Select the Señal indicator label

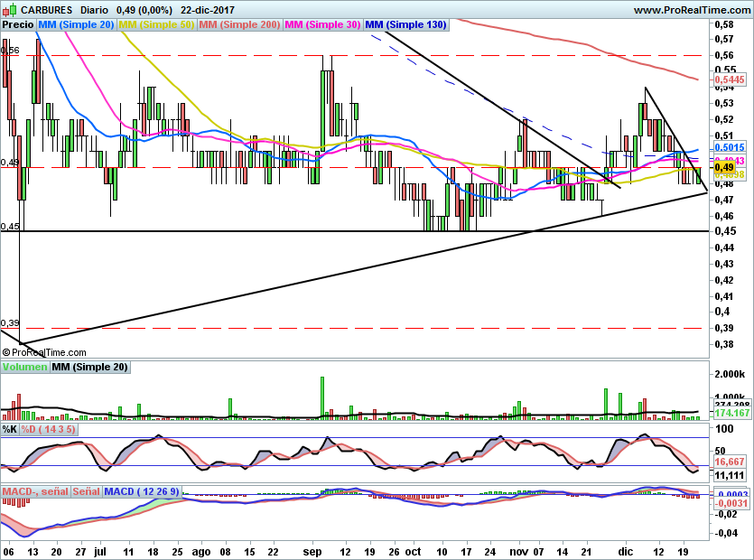point(86,491)
